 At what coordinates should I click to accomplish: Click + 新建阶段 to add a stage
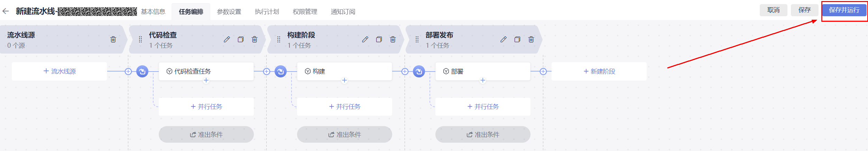(x=599, y=71)
